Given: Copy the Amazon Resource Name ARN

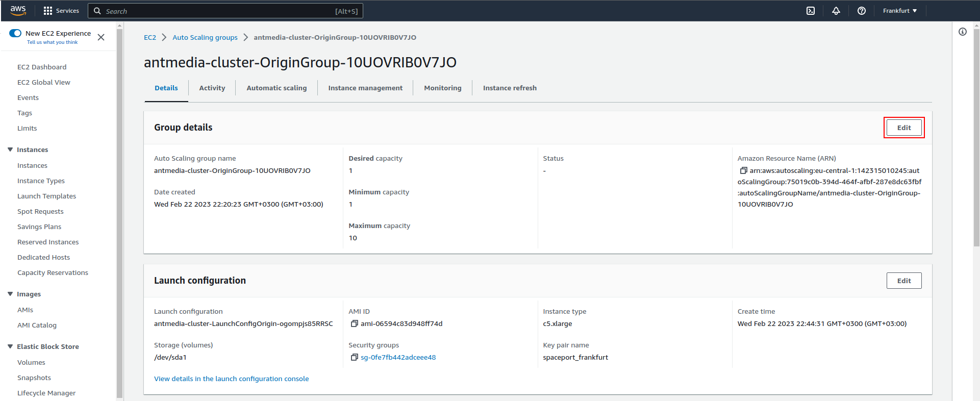Looking at the screenshot, I should coord(743,170).
